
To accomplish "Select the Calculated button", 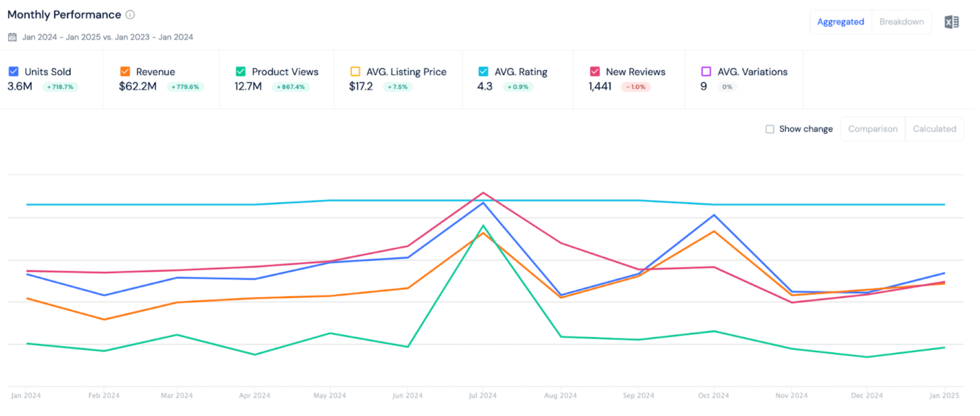I will coord(934,129).
